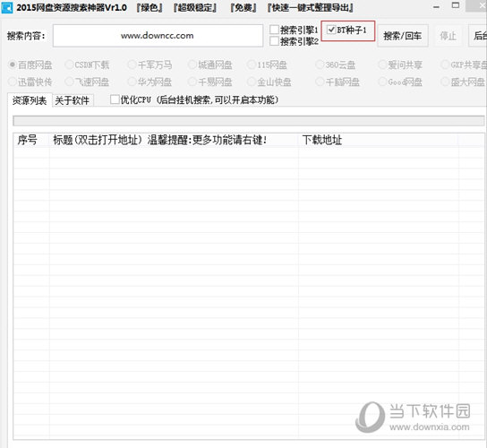This screenshot has width=487, height=448.
Task: Select the 115网盘 radio button
Action: pos(251,65)
